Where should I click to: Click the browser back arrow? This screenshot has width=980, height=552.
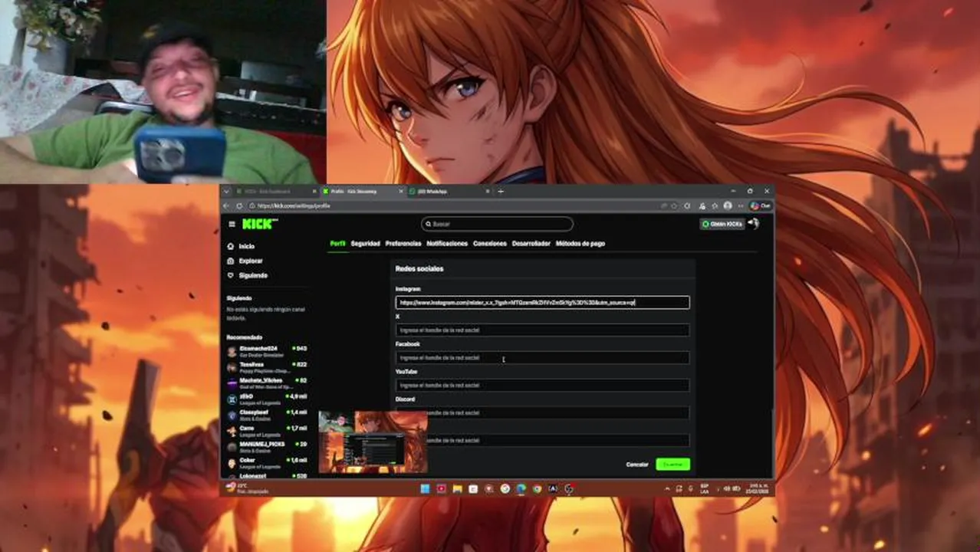pos(226,205)
